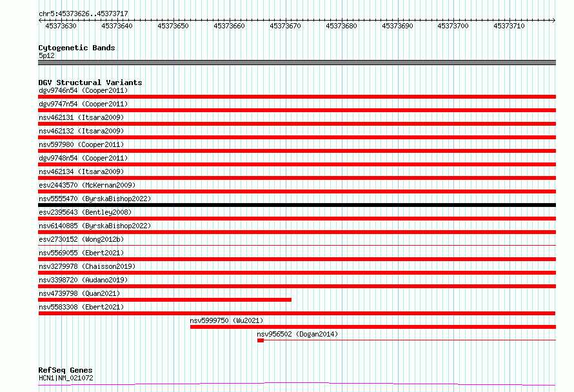Open the nsv462131 (Itsara2009) variant
This screenshot has width=574, height=392.
[x=81, y=117]
